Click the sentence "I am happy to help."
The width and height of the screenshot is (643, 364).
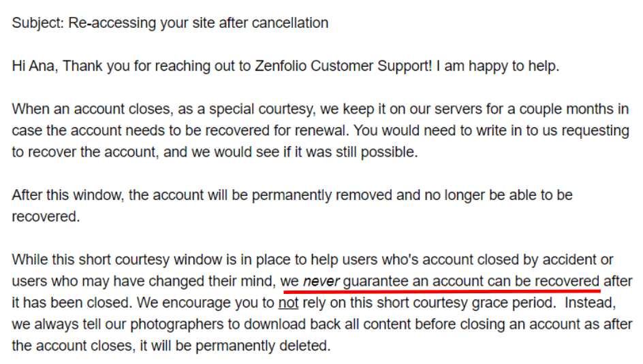[x=498, y=66]
